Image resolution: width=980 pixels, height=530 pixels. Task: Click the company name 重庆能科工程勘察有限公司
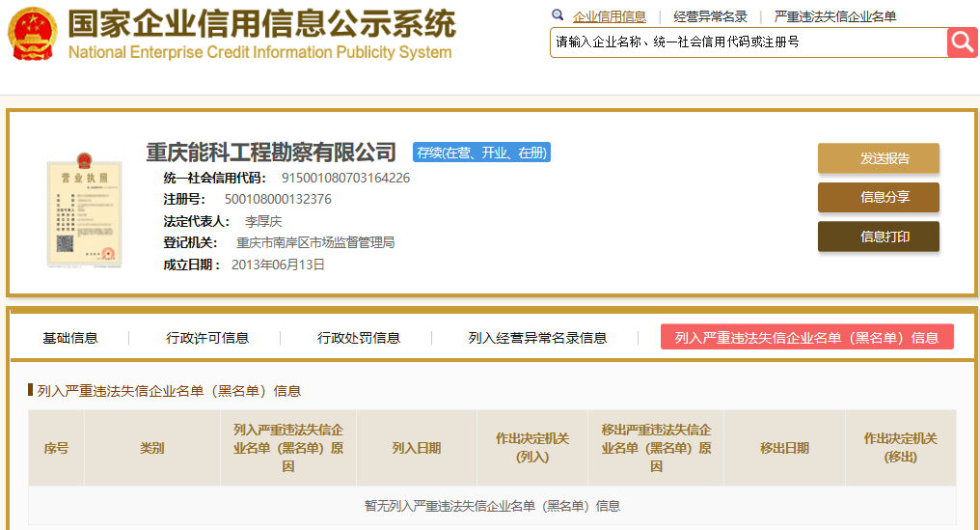pos(271,153)
